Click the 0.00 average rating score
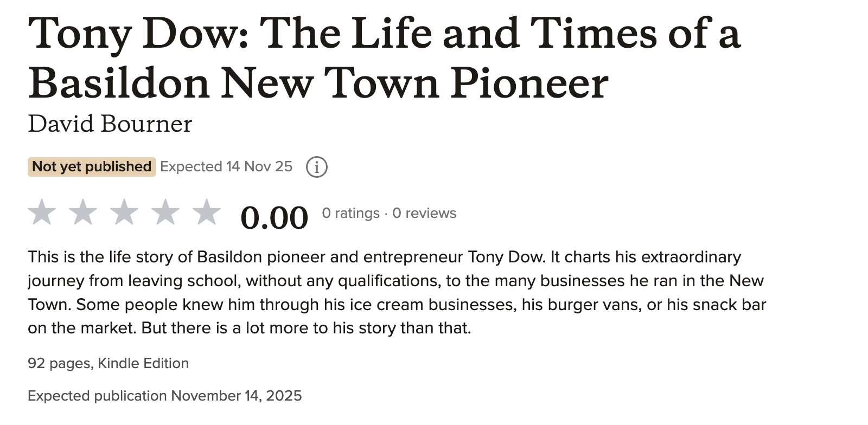Viewport: 868px width, 425px height. 274,218
